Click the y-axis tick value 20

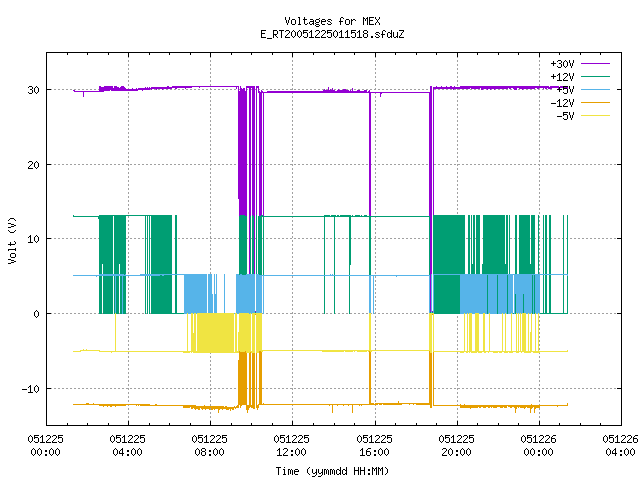pos(33,165)
